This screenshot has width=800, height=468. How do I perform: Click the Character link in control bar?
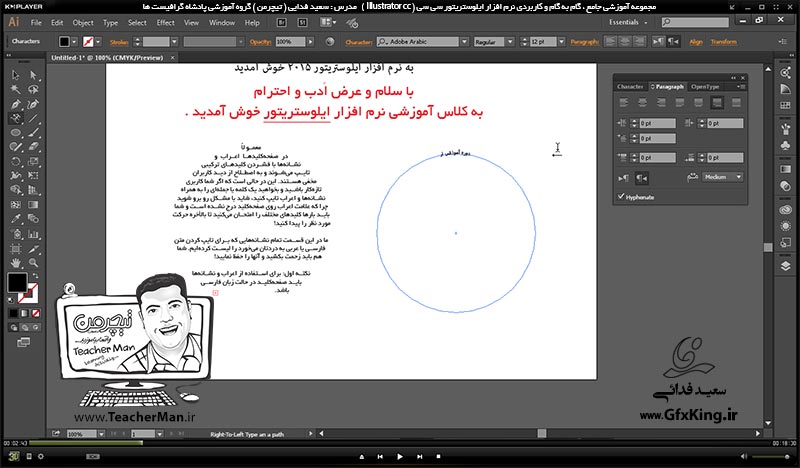[359, 42]
